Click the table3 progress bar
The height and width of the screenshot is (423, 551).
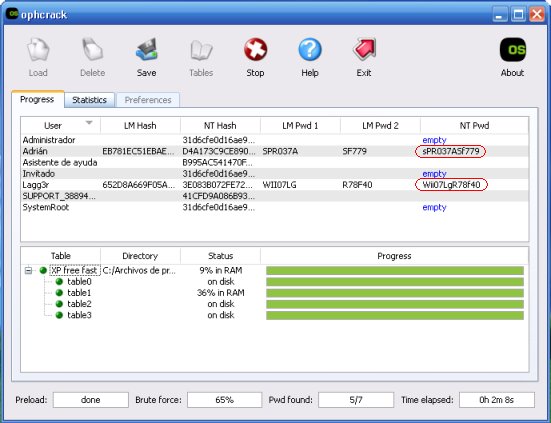(395, 315)
